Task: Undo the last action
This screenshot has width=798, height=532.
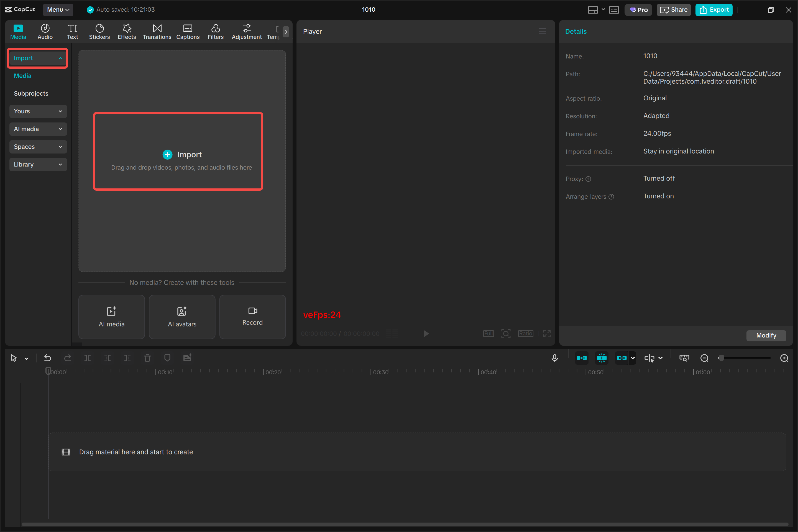Action: 47,358
